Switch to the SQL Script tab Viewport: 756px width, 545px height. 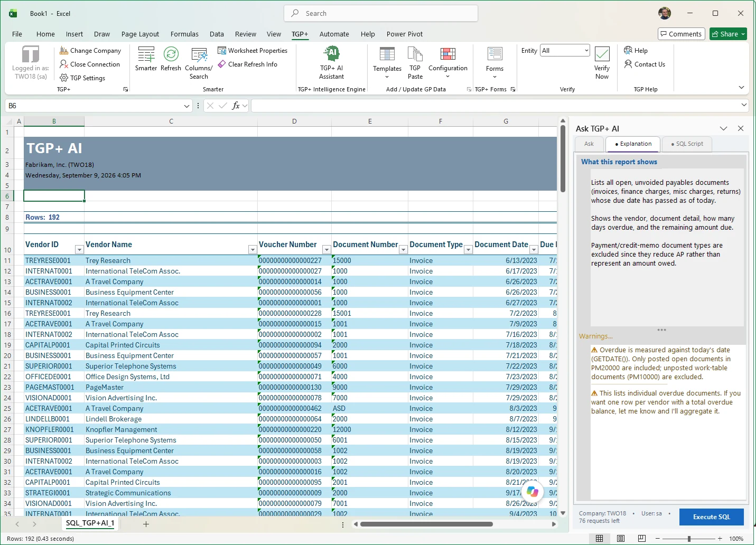(687, 144)
